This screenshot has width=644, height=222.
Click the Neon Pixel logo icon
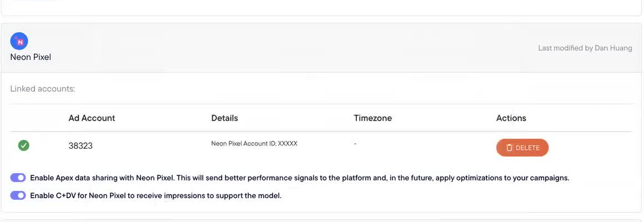tap(19, 41)
